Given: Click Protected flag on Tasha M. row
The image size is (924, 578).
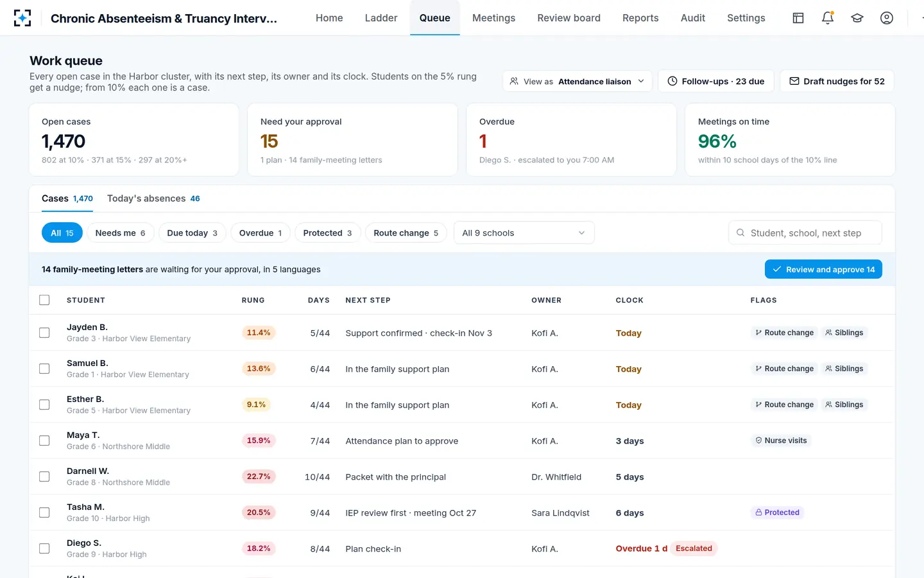Looking at the screenshot, I should [778, 512].
